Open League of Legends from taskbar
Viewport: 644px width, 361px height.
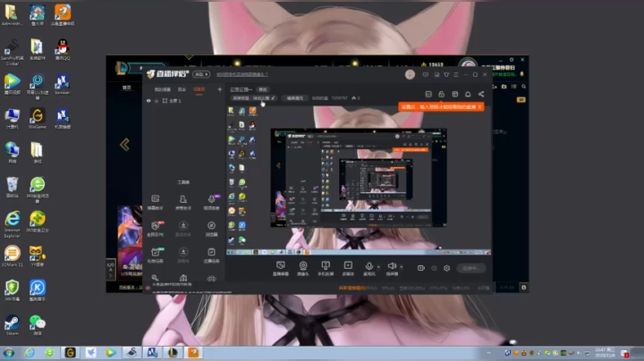coord(173,353)
